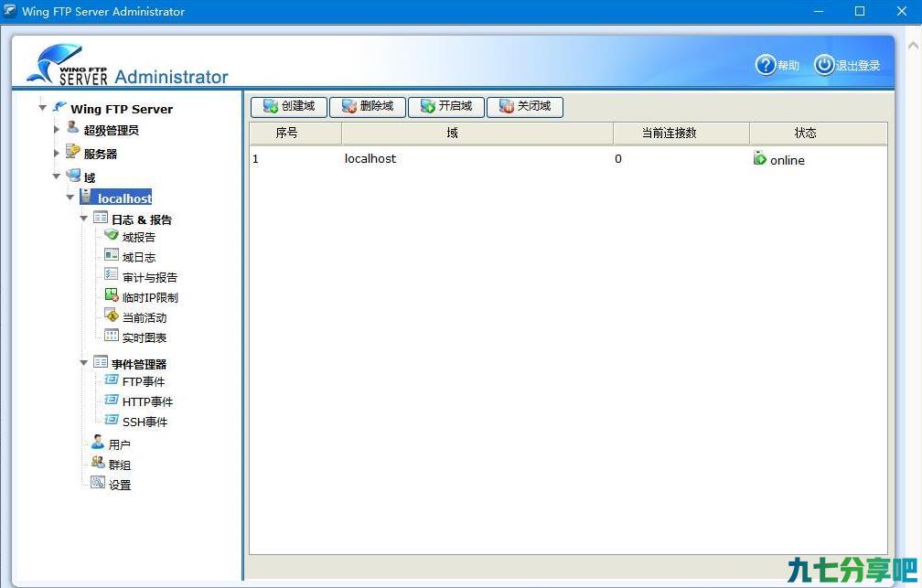The image size is (922, 588).
Task: Click the Wing FTP Server Administrator logo
Action: (x=127, y=65)
